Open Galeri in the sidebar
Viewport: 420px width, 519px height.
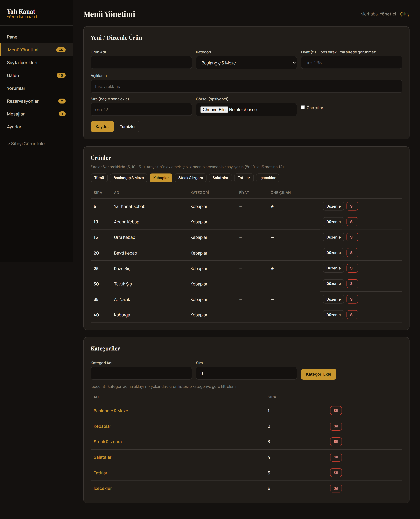pos(36,76)
